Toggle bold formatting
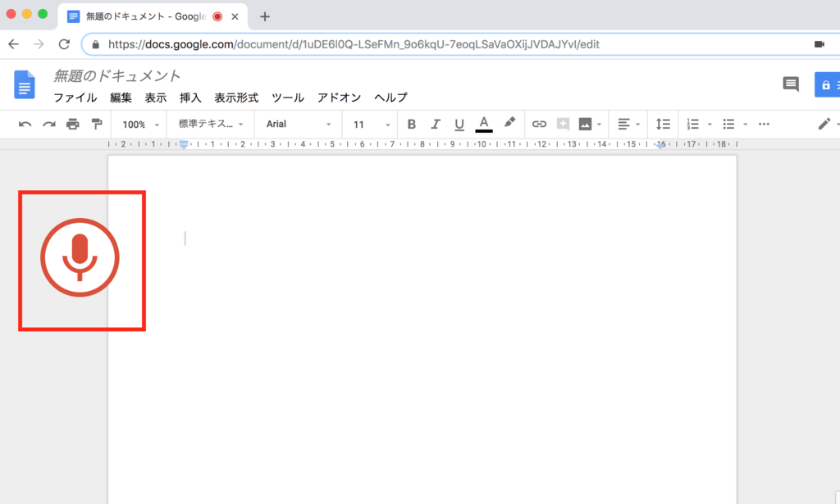 411,124
